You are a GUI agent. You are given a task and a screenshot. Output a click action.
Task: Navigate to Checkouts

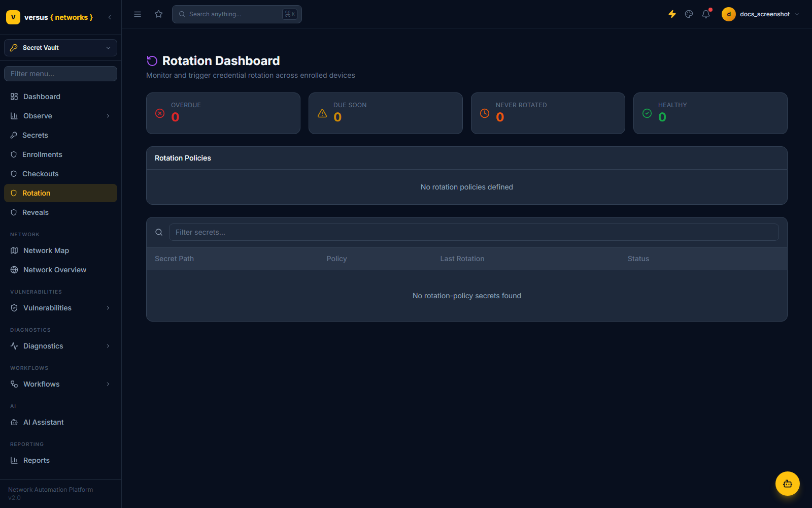60,174
